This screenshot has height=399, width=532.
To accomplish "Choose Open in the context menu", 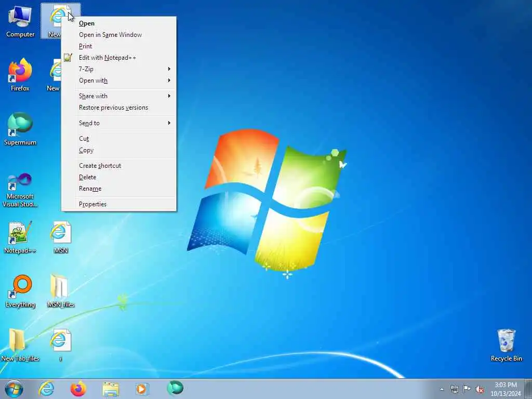I will pos(119,23).
